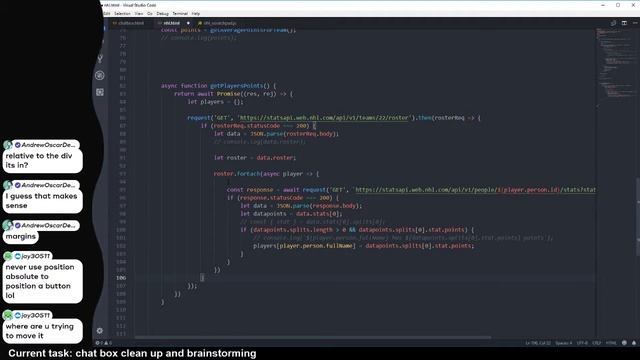Click chat message 'relative to the div its in?'

[x=42, y=160]
